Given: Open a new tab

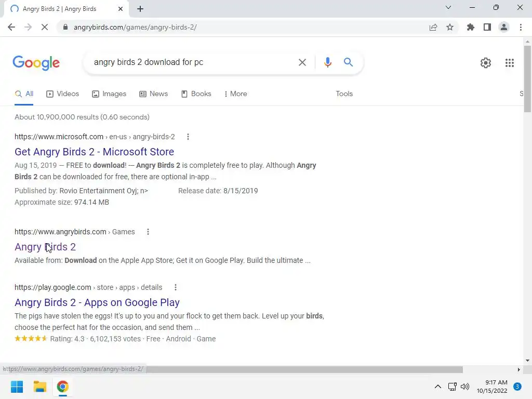Looking at the screenshot, I should [140, 9].
